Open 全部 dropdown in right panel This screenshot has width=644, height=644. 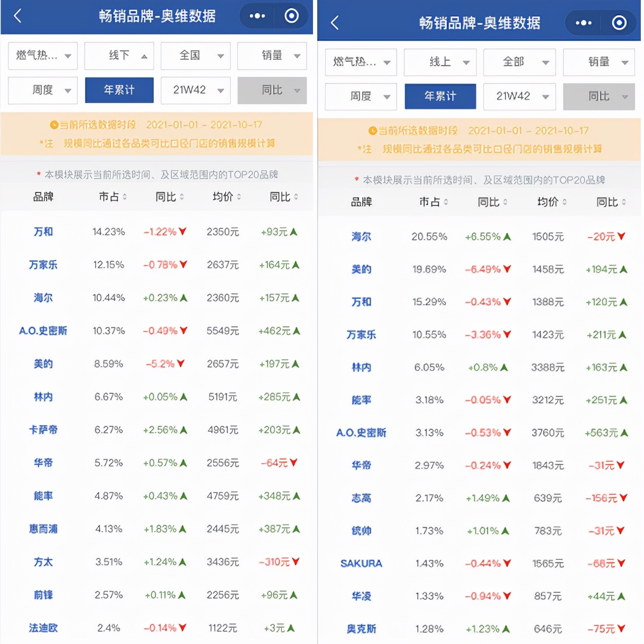[520, 62]
